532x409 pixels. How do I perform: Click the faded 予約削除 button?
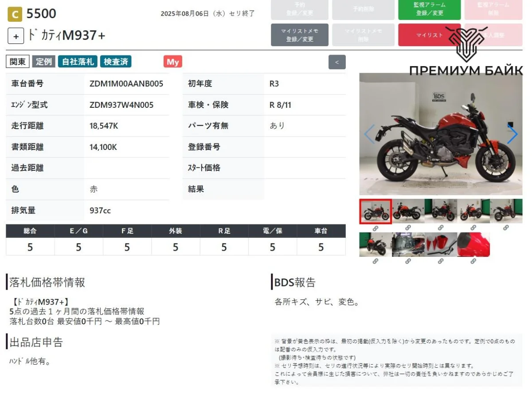pos(363,9)
